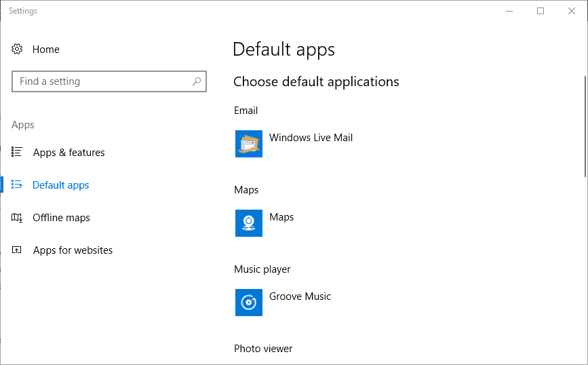
Task: Click the Apps & features list icon
Action: (18, 153)
